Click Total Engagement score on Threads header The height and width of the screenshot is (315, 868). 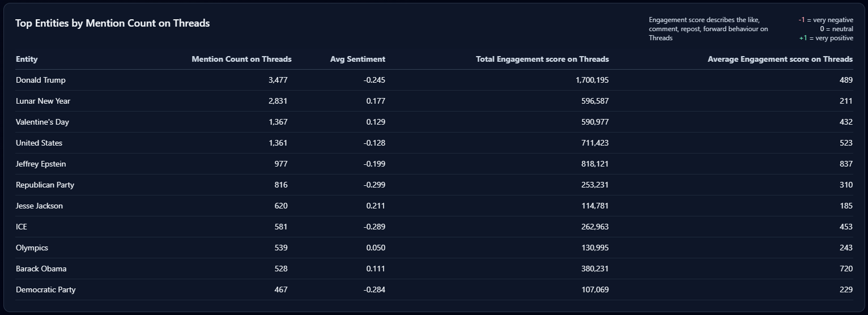click(542, 59)
